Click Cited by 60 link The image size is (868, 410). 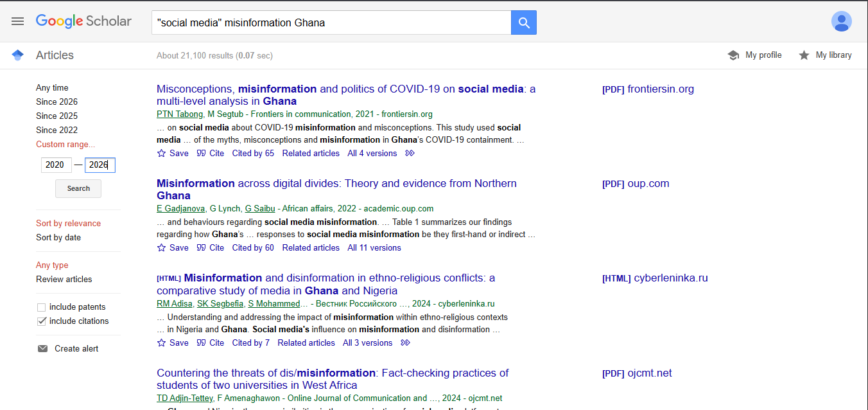253,247
